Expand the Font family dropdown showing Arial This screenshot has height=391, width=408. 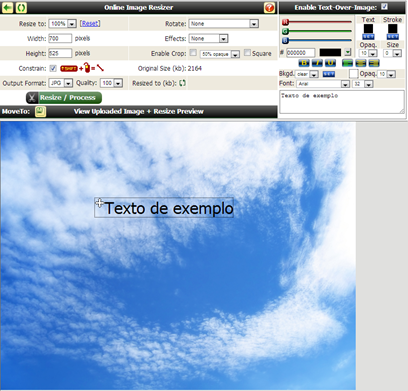pyautogui.click(x=323, y=84)
